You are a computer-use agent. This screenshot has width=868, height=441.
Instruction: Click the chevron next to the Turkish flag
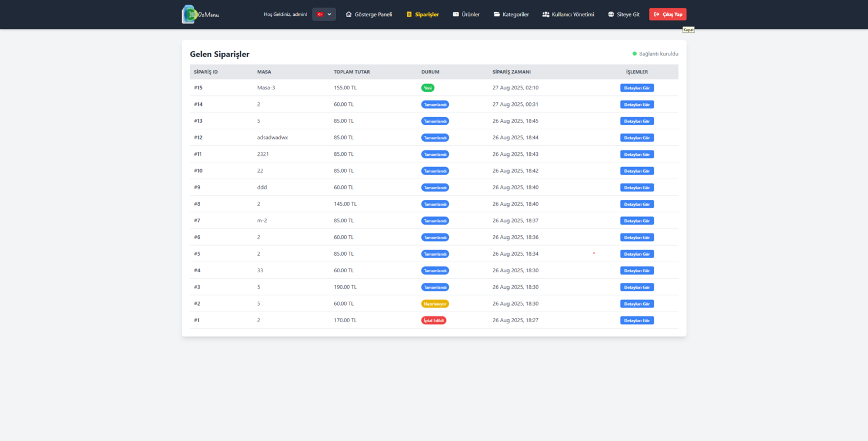(330, 14)
